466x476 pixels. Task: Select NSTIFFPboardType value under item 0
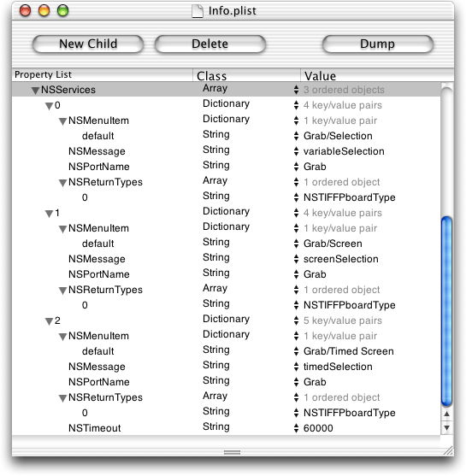point(350,197)
